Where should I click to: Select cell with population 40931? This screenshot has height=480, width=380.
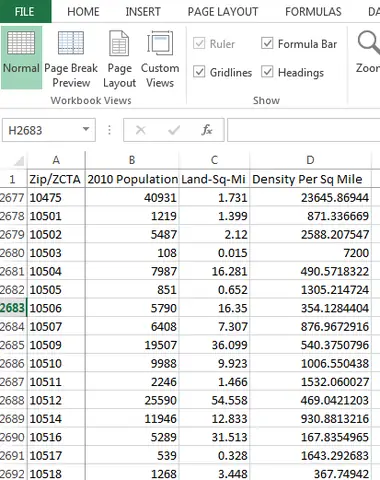[x=132, y=198]
